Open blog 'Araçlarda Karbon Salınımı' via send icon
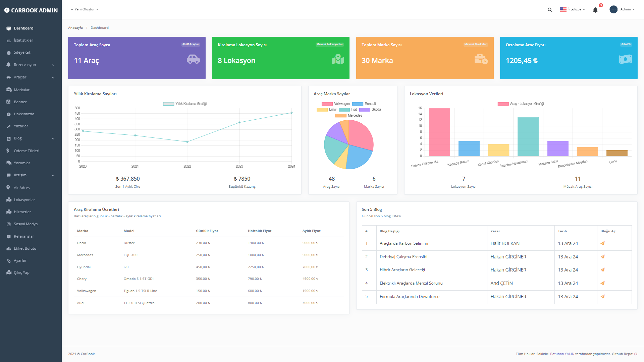 coord(602,243)
